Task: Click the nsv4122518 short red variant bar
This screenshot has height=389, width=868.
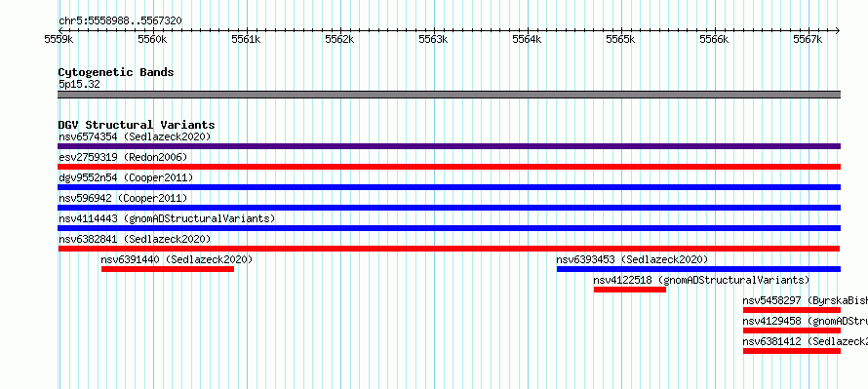Action: click(x=630, y=290)
